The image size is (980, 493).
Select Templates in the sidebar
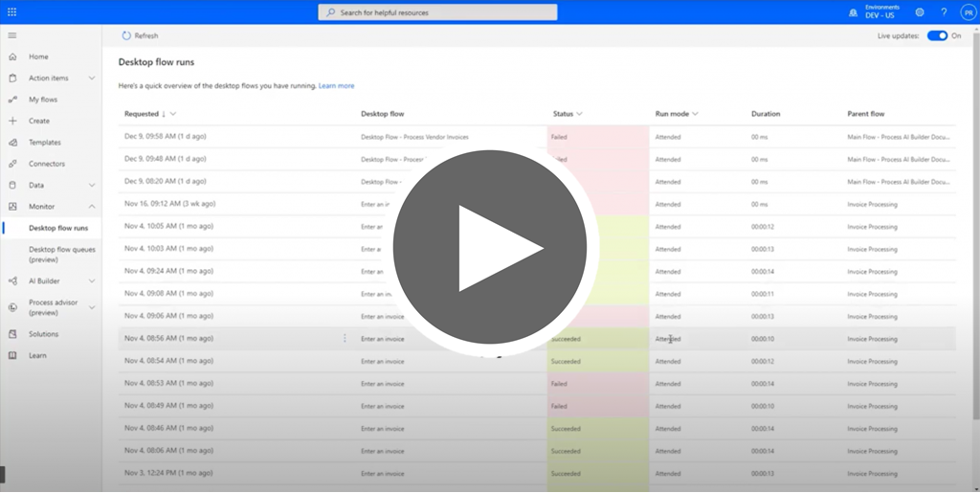pyautogui.click(x=45, y=143)
